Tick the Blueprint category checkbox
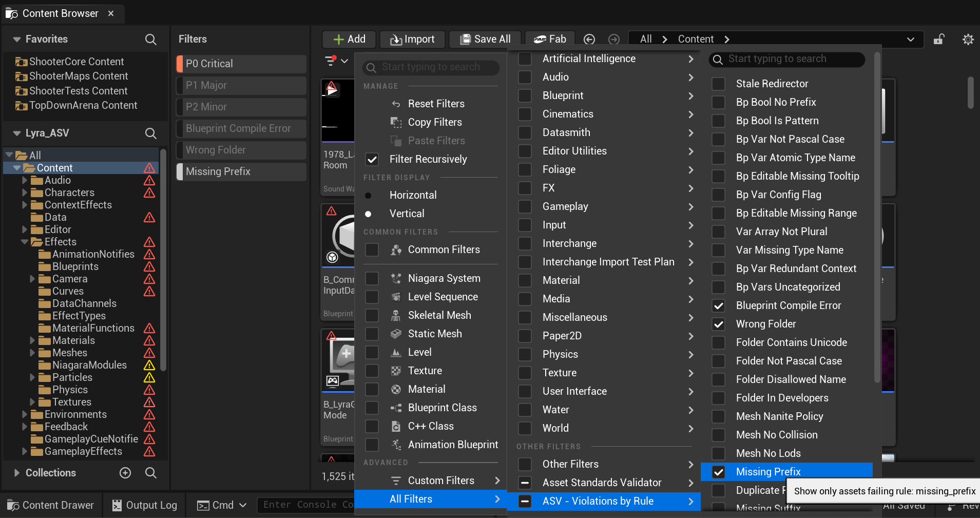The width and height of the screenshot is (980, 518). point(525,95)
